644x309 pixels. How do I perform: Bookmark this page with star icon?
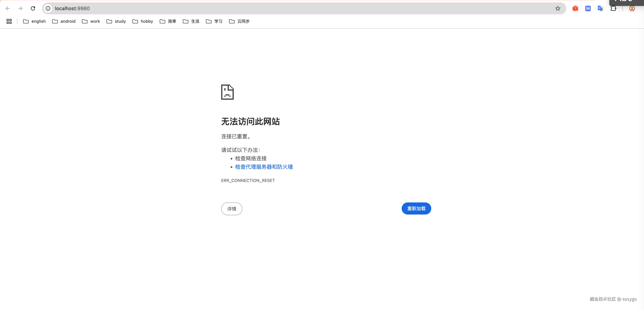coord(558,9)
